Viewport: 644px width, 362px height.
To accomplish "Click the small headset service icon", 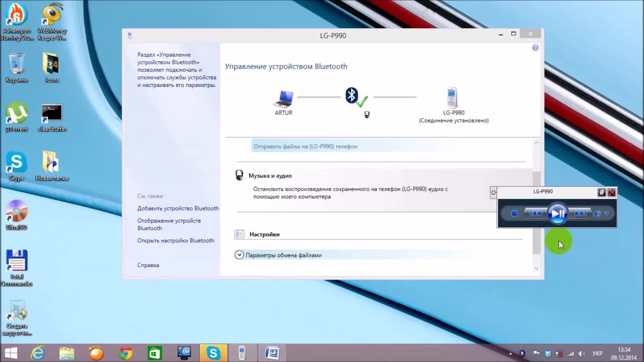I will click(x=367, y=115).
